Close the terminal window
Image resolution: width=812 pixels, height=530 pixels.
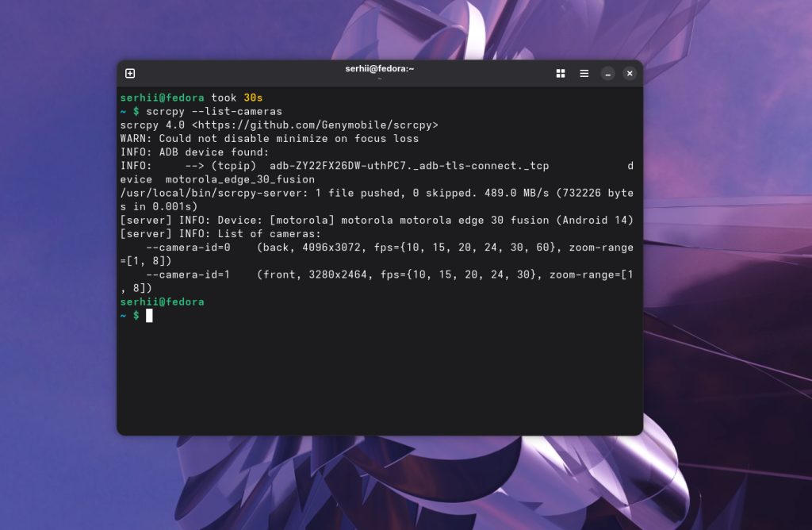pyautogui.click(x=630, y=74)
